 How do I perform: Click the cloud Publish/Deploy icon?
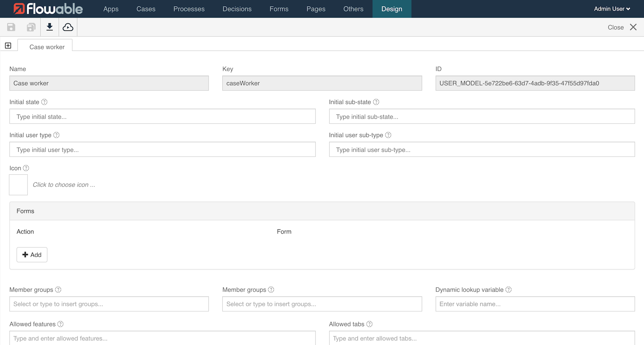coord(68,27)
